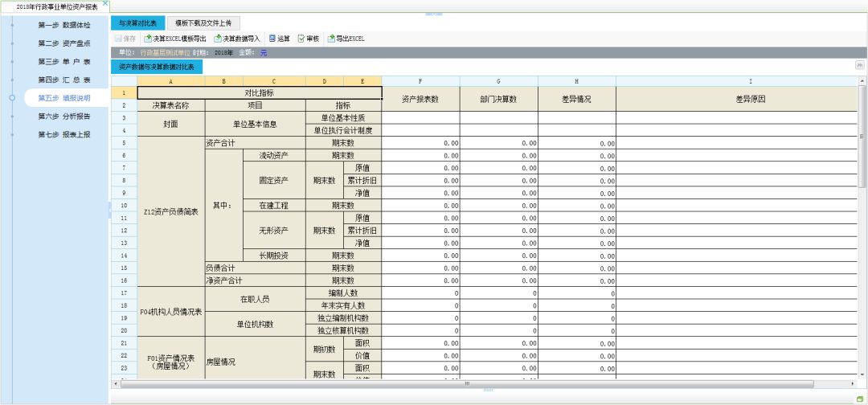Click the 保存 save toolbar button
868x405 pixels.
coord(125,39)
